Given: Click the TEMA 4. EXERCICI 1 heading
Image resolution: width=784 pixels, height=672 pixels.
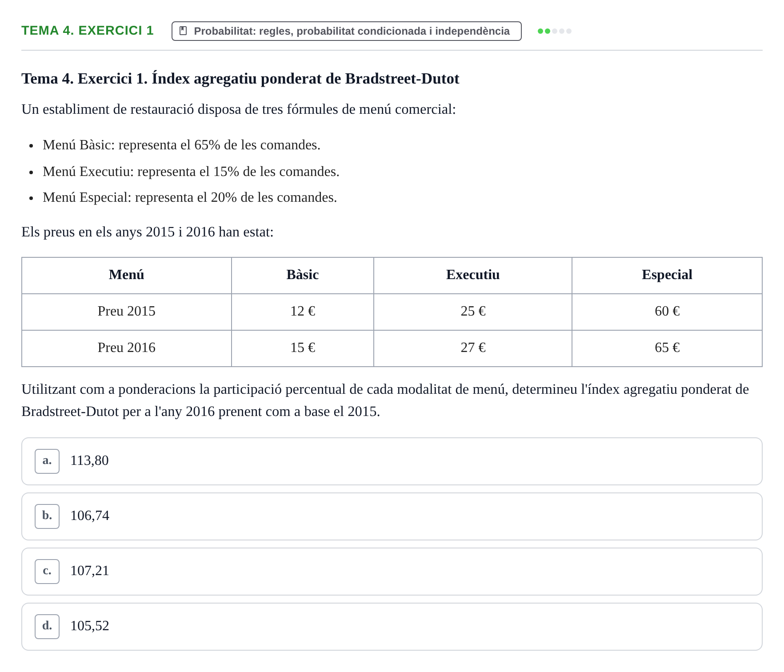Looking at the screenshot, I should click(x=88, y=30).
